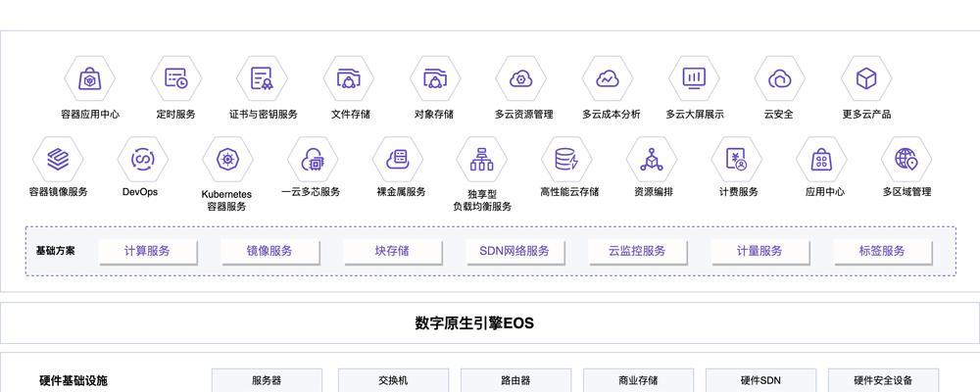Screen dimensions: 980x392
Task: Click the 更多云产品 label text
Action: (866, 115)
